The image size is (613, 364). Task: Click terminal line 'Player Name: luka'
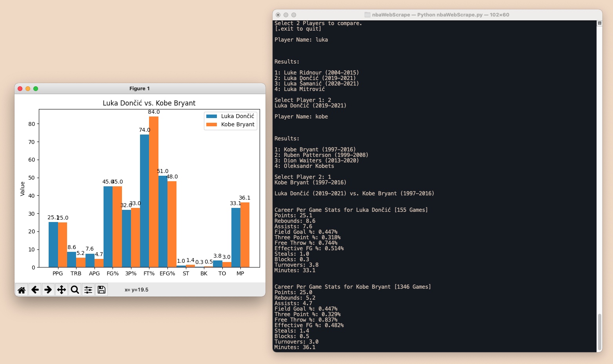coord(301,40)
